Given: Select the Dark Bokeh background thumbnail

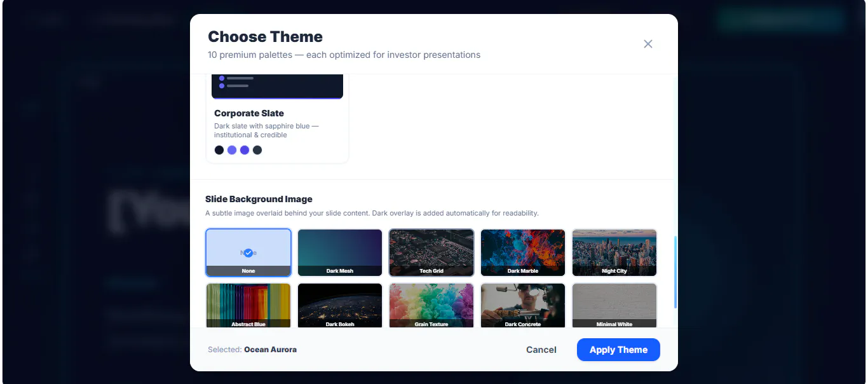Looking at the screenshot, I should (340, 306).
